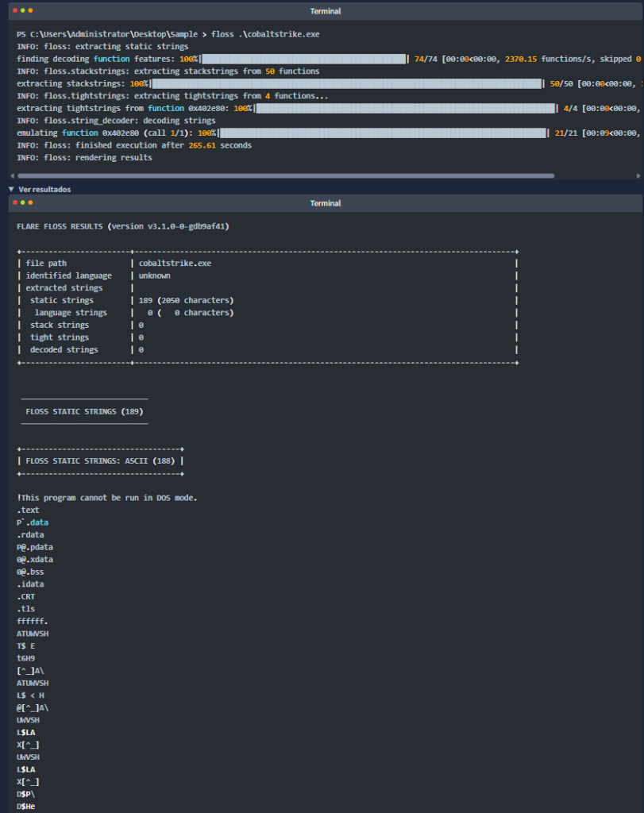Click the '.tls' string line
The height and width of the screenshot is (813, 644).
[26, 609]
